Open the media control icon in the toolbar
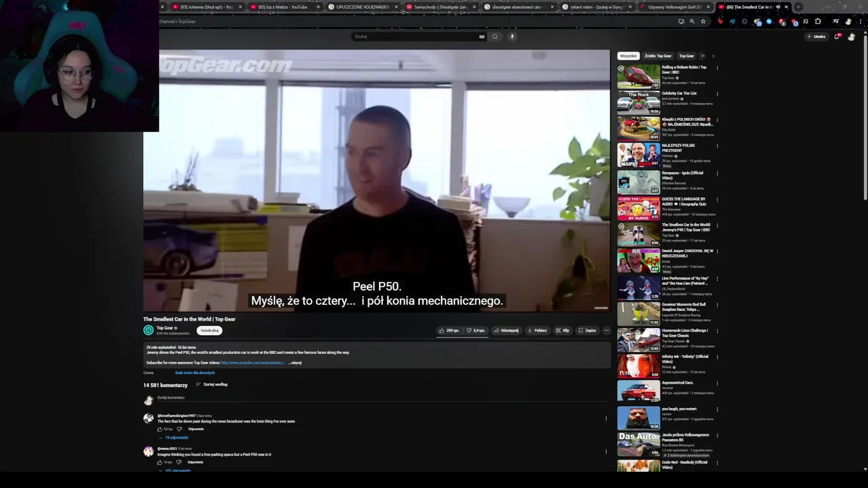 835,22
